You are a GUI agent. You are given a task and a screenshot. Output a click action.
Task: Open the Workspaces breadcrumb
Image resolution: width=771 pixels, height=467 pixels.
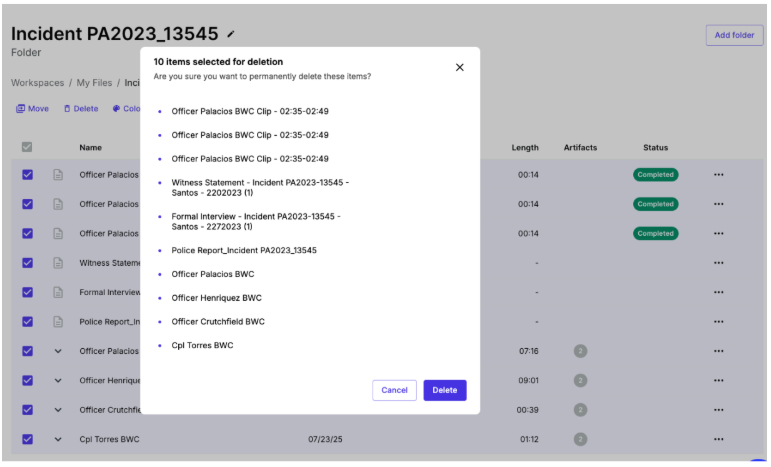pos(37,83)
